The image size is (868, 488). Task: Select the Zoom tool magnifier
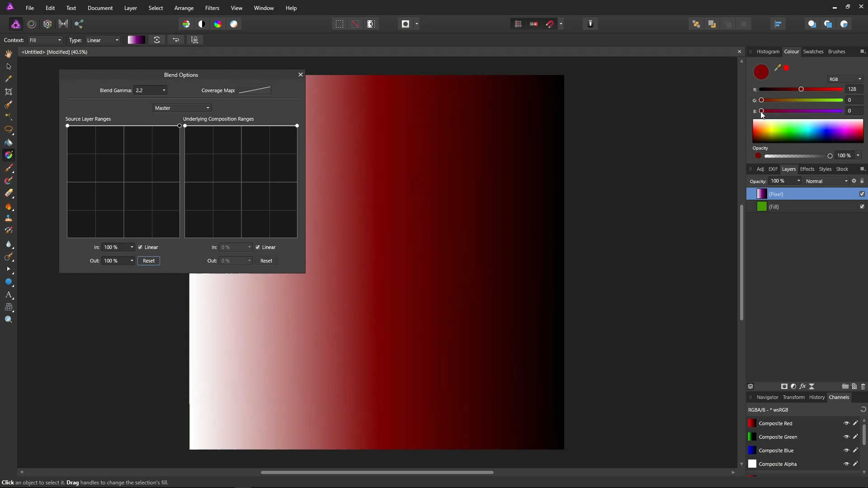pos(9,319)
